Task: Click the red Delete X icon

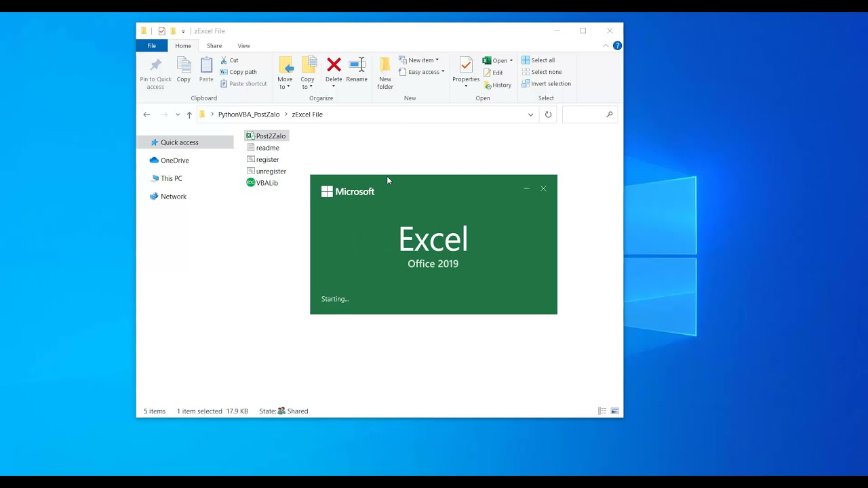Action: tap(334, 64)
